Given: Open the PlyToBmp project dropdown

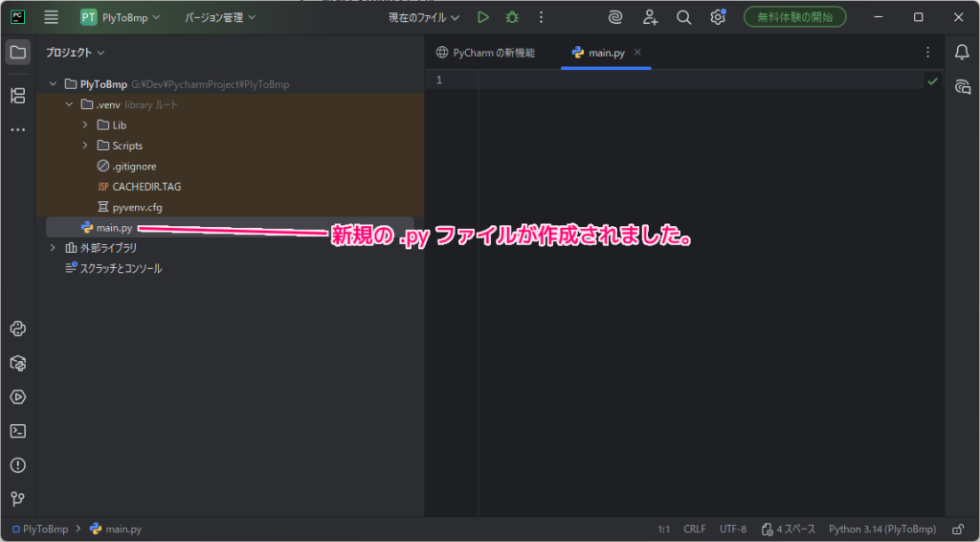Looking at the screenshot, I should (x=120, y=17).
